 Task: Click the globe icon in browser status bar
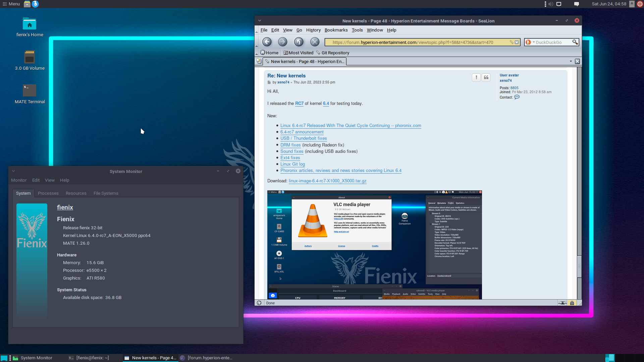pos(259,303)
